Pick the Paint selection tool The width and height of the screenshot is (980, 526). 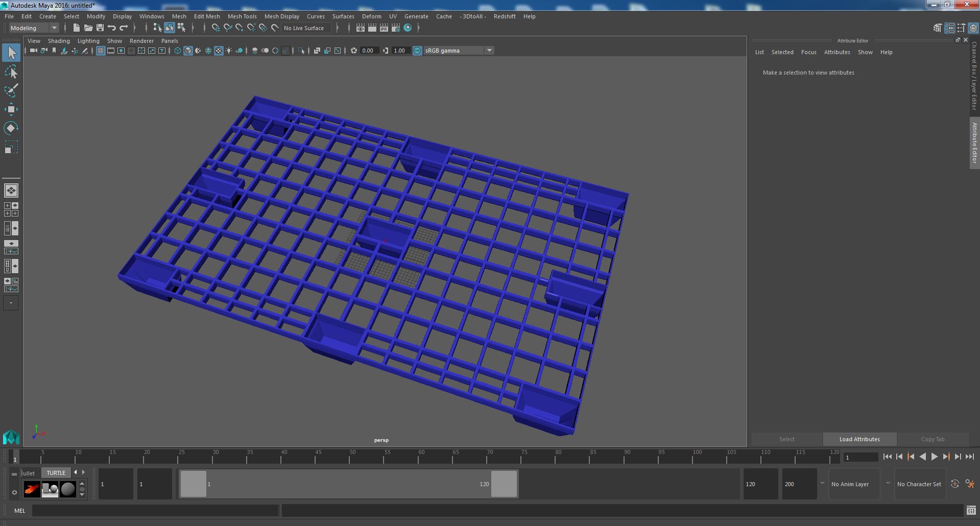pos(11,90)
